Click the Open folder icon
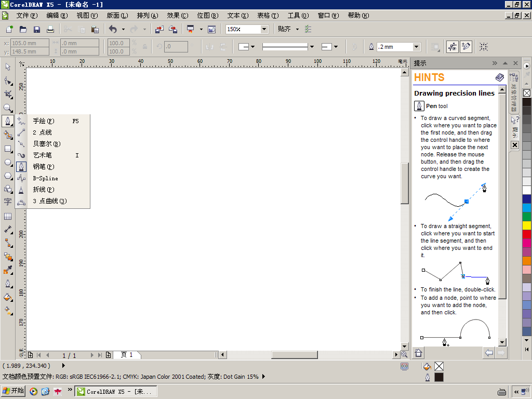Viewport: 532px width, 399px height. [23, 29]
